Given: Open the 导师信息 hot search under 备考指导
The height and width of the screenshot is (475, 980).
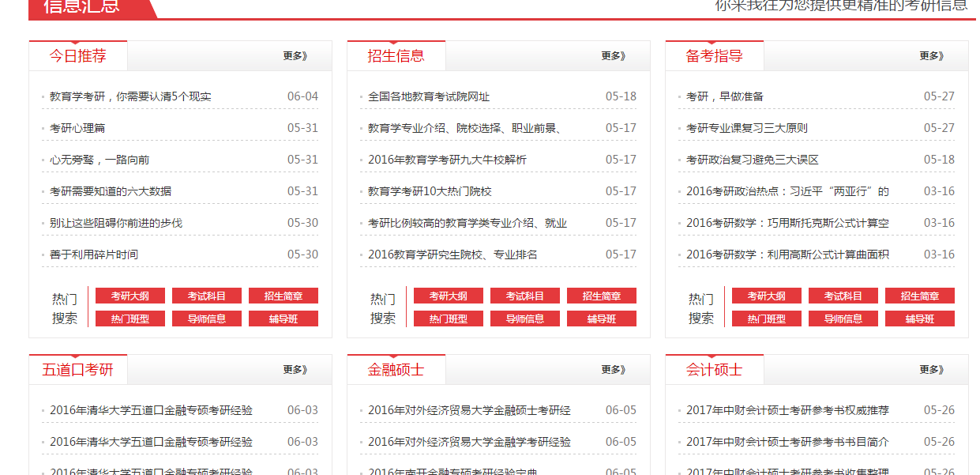Looking at the screenshot, I should click(x=843, y=318).
